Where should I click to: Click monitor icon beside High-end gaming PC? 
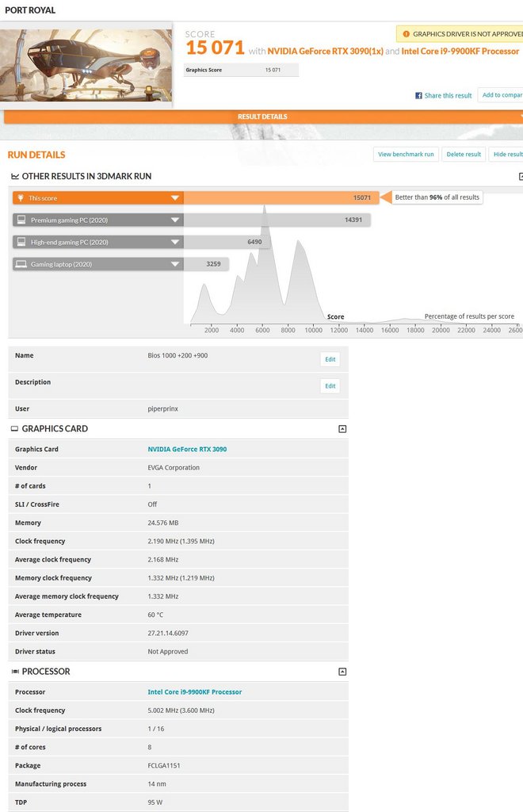[21, 242]
